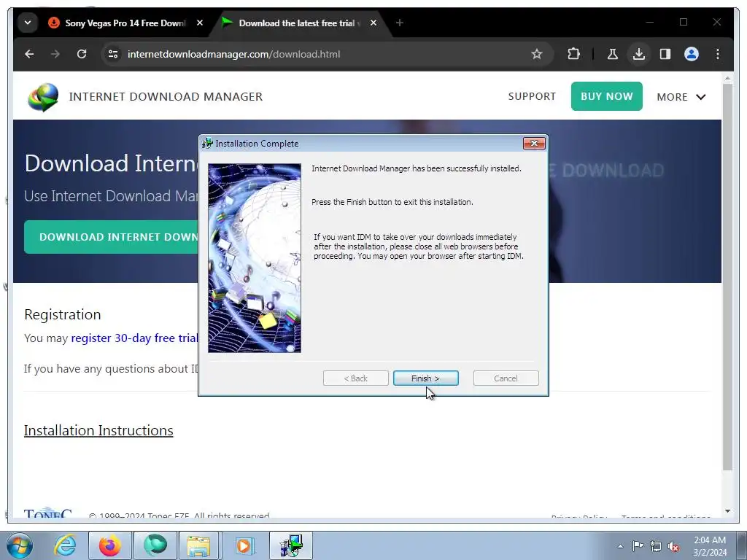Switch to the Sony Vegas Pro 14 tab

click(125, 23)
